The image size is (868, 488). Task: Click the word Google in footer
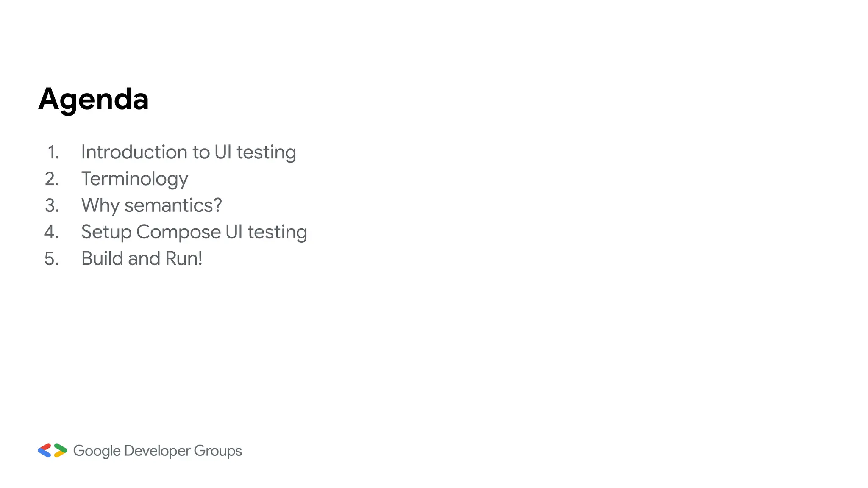[97, 451]
